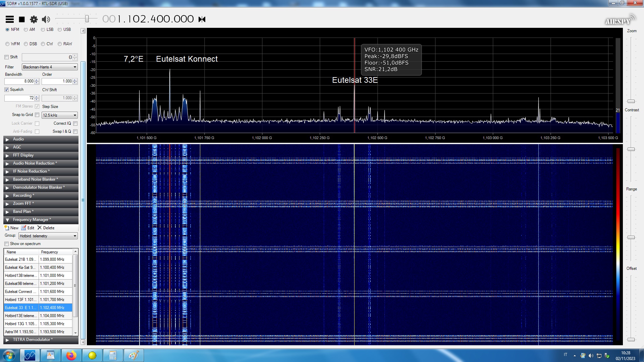Open the document editor taskbar icon
The height and width of the screenshot is (362, 644).
point(50,355)
